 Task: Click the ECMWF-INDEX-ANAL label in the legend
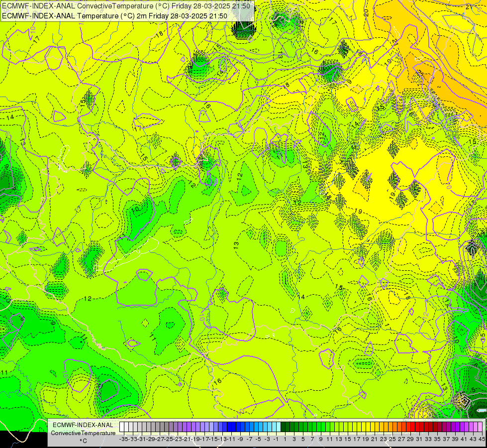(x=83, y=425)
